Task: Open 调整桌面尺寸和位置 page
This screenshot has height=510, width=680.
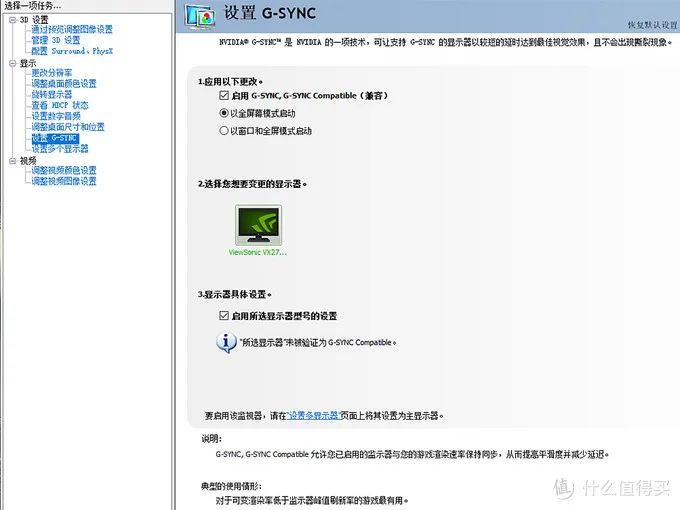Action: click(68, 127)
